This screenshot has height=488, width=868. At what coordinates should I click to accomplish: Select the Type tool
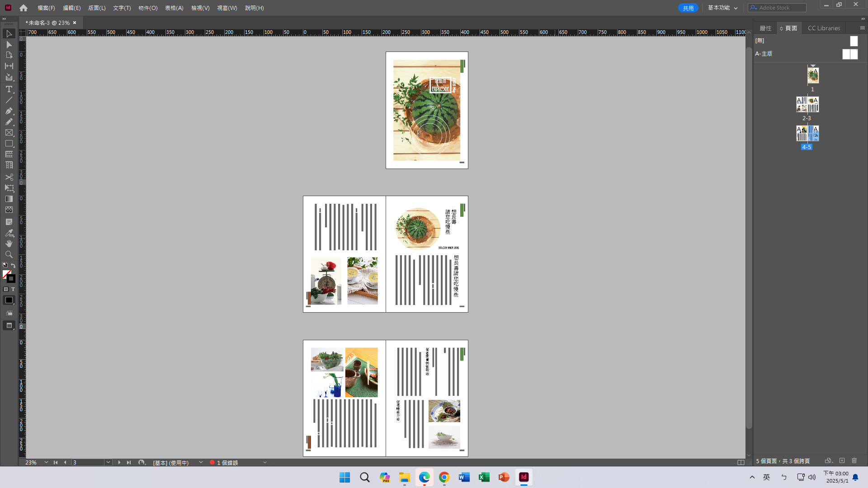click(x=9, y=89)
